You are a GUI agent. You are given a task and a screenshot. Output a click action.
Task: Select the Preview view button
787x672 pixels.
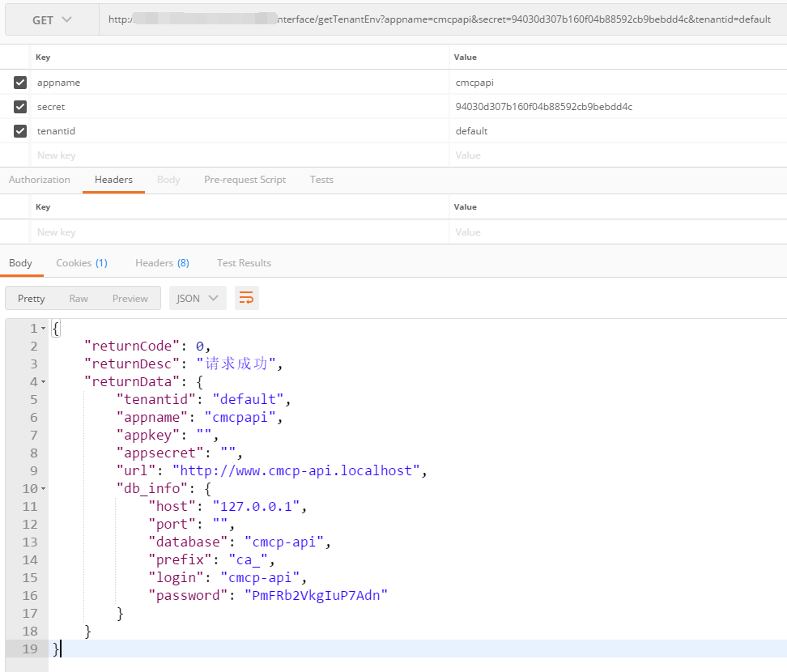(x=130, y=299)
